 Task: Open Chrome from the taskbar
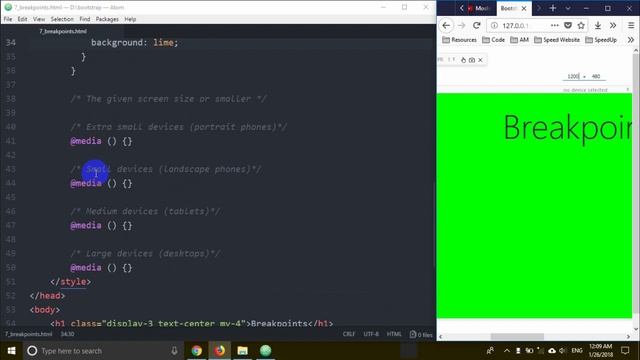(196, 351)
